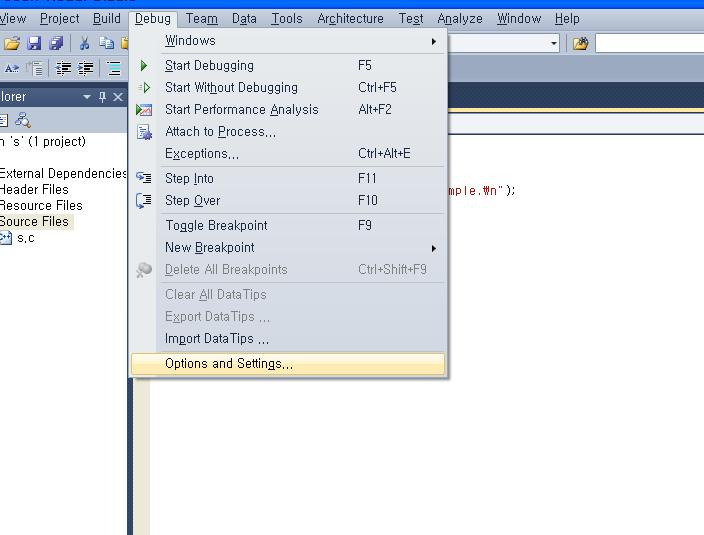Click the Open File folder toolbar icon

pos(12,44)
